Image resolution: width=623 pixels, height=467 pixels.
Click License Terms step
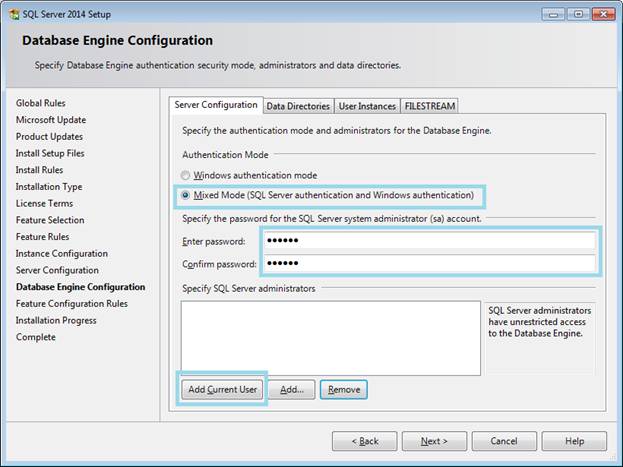click(x=44, y=203)
